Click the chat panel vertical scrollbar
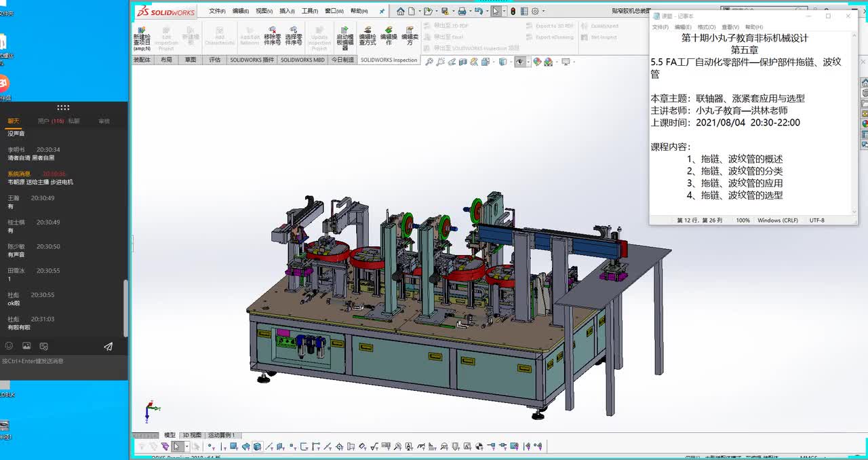This screenshot has width=868, height=460. click(125, 308)
